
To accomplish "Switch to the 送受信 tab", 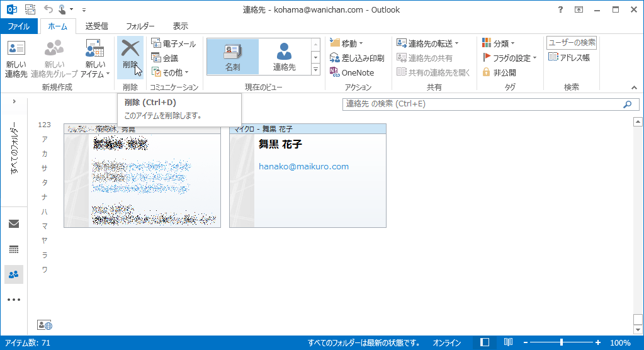I will [96, 26].
